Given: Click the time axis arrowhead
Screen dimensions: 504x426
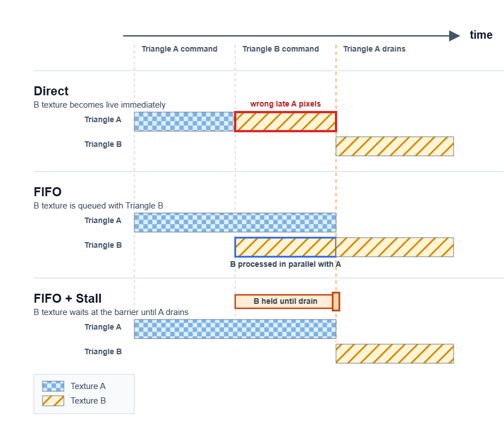Looking at the screenshot, I should [x=455, y=36].
